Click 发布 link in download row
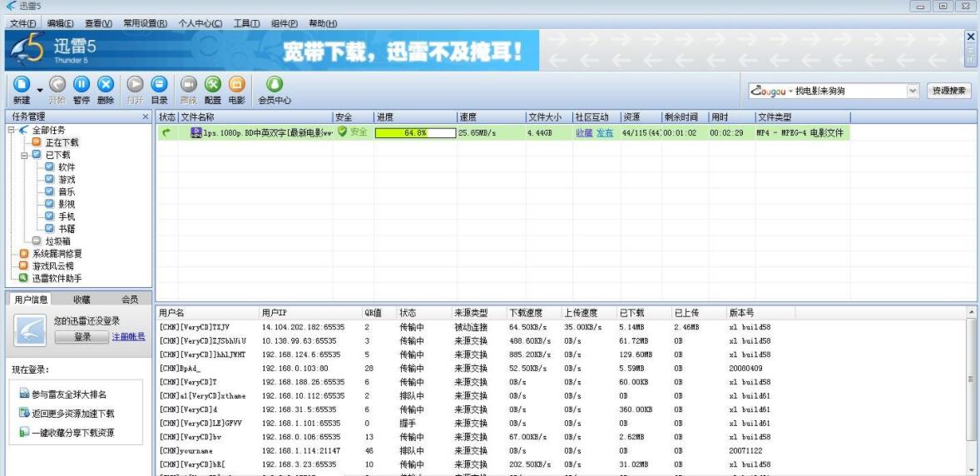The image size is (980, 476). tap(604, 132)
